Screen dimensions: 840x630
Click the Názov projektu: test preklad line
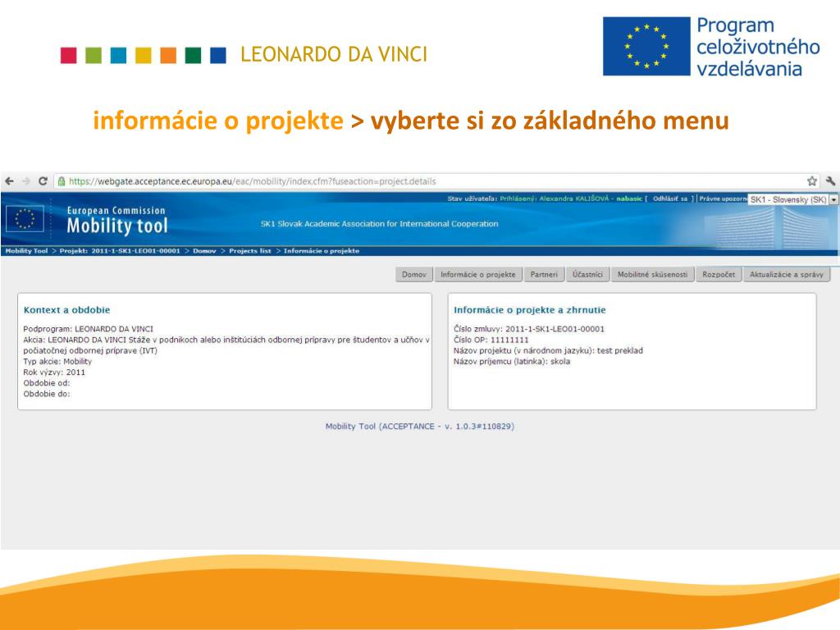[x=548, y=350]
